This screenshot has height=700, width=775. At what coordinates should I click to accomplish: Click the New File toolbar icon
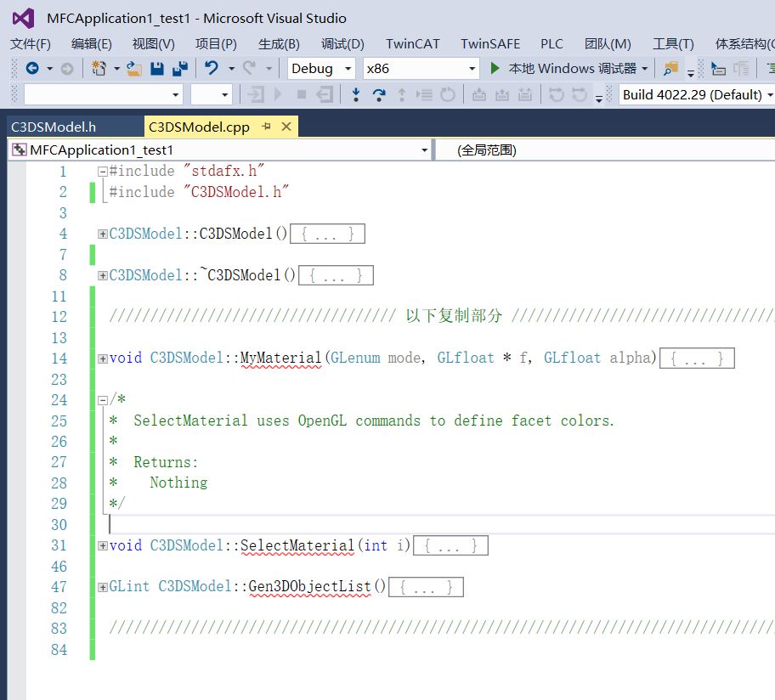point(98,68)
